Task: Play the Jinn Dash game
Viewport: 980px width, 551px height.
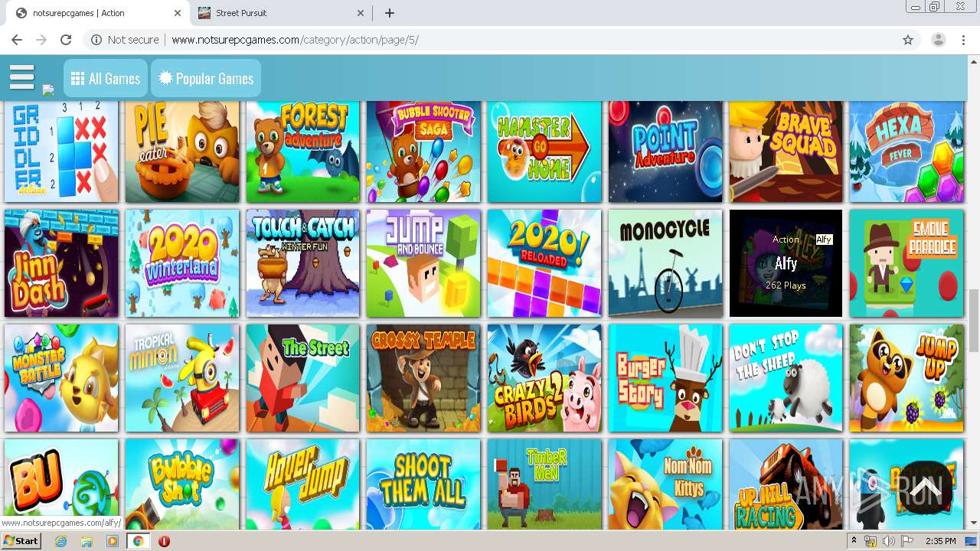Action: point(61,263)
